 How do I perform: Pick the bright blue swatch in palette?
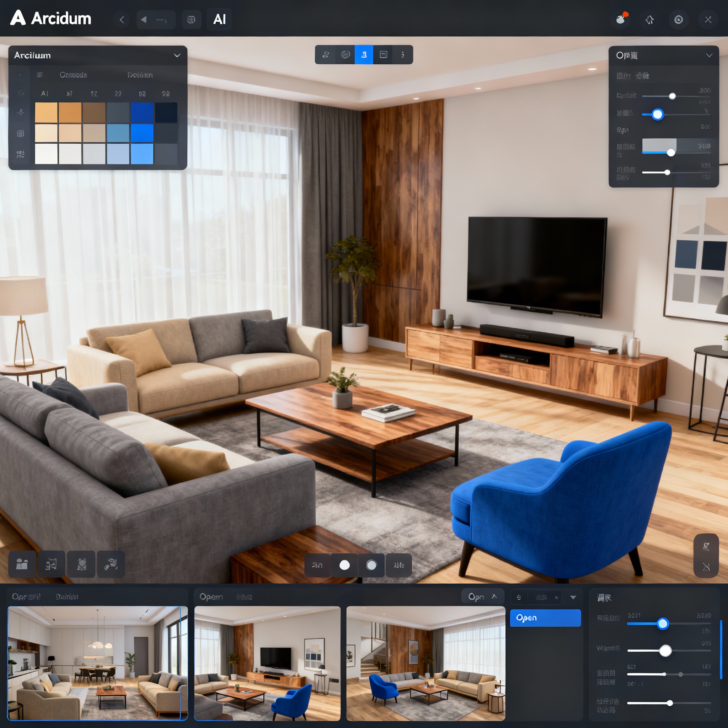142,133
